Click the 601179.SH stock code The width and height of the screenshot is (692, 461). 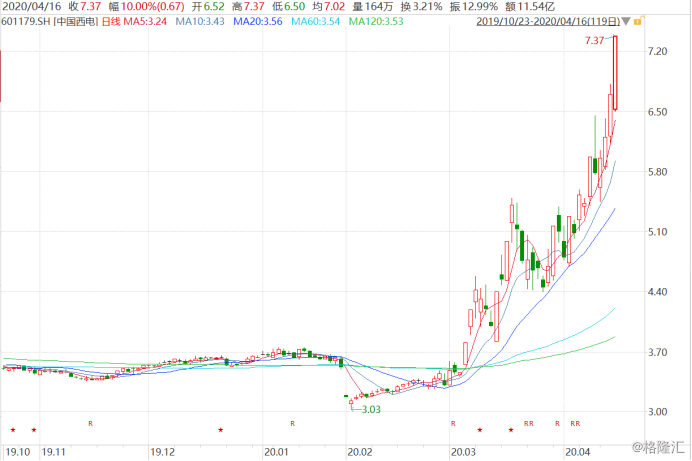pos(25,20)
